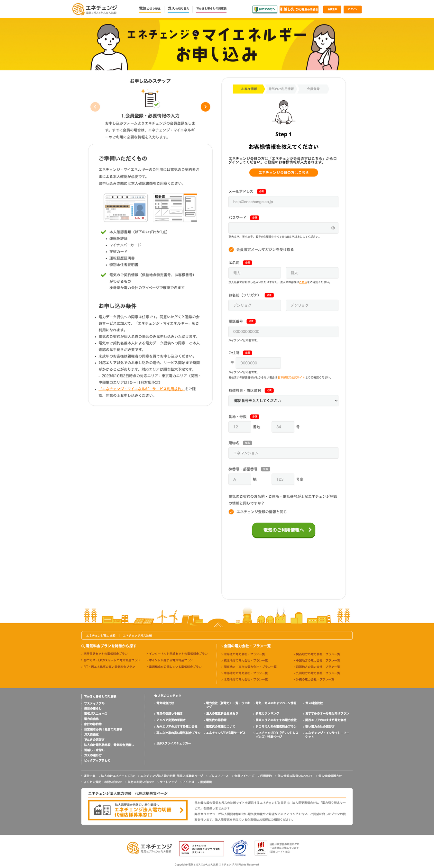The width and height of the screenshot is (434, 868).
Task: Open 日本郵政の公式サイト link
Action: point(291,377)
